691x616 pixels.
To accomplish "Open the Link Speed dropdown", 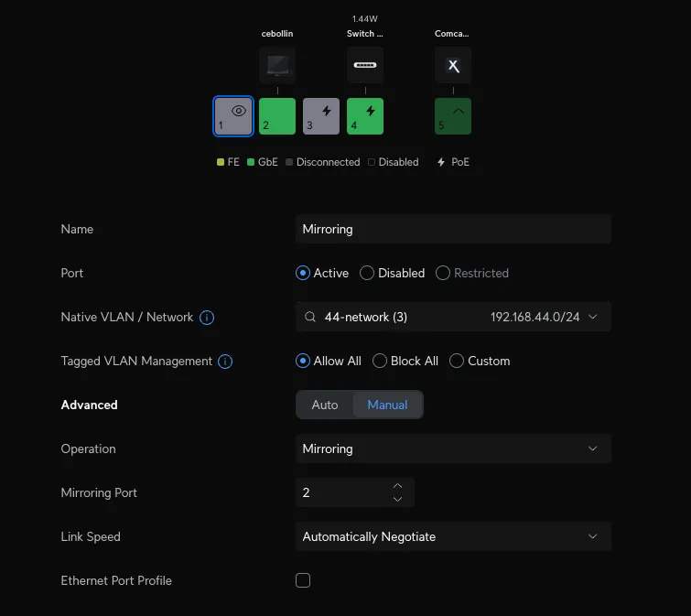I will pyautogui.click(x=453, y=536).
